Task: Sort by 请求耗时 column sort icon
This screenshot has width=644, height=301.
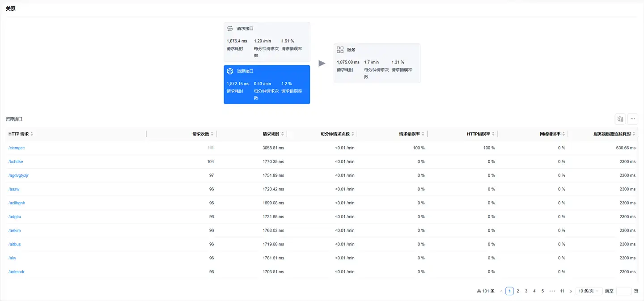Action: click(282, 134)
